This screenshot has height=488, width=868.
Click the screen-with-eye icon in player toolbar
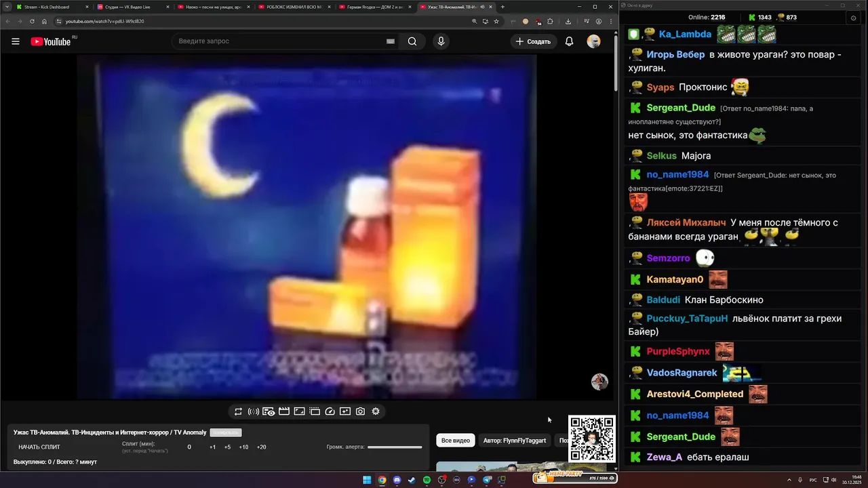tap(269, 411)
